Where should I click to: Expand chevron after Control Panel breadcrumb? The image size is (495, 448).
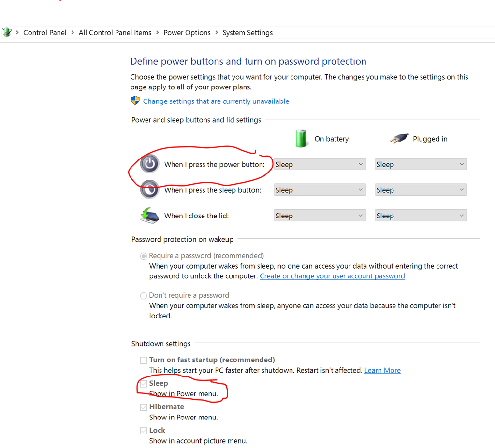click(73, 32)
